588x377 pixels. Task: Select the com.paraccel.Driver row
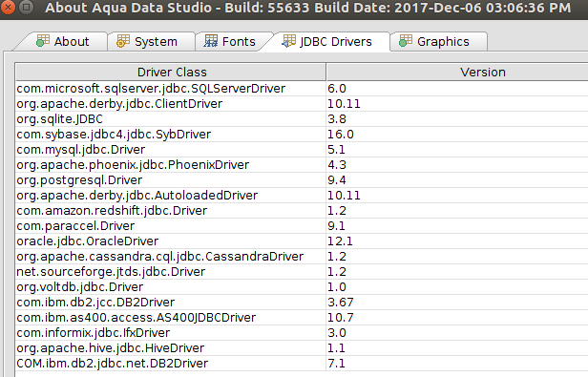point(302,226)
